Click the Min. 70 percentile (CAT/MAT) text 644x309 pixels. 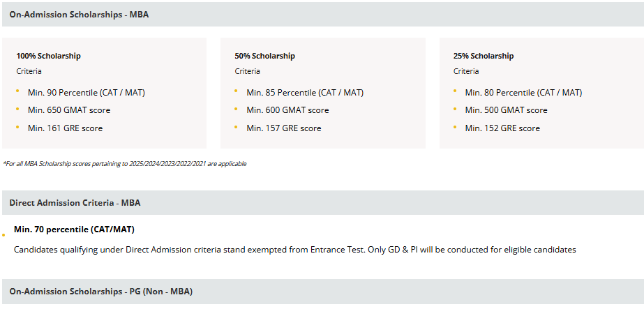pyautogui.click(x=75, y=229)
